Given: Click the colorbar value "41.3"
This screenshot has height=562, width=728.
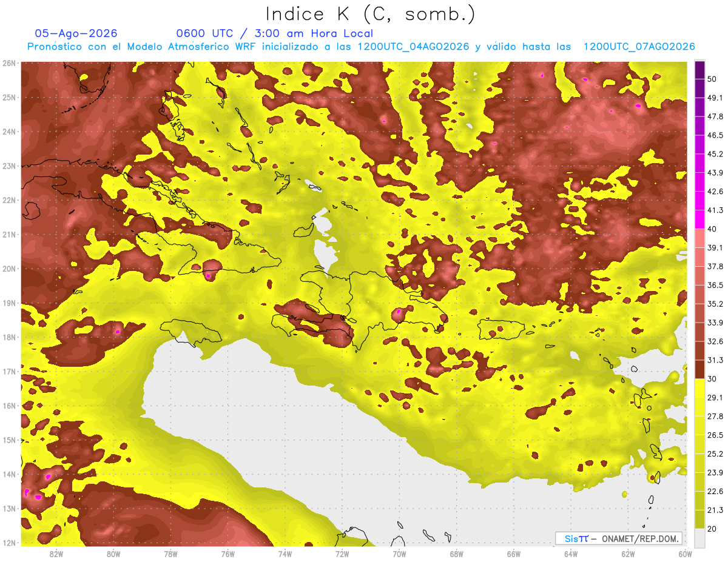Looking at the screenshot, I should pos(715,210).
